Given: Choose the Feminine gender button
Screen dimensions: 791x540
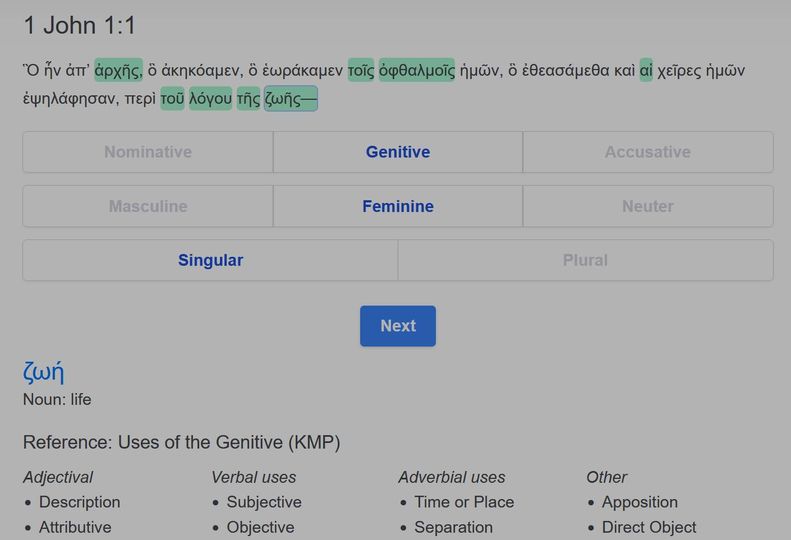Looking at the screenshot, I should [398, 206].
